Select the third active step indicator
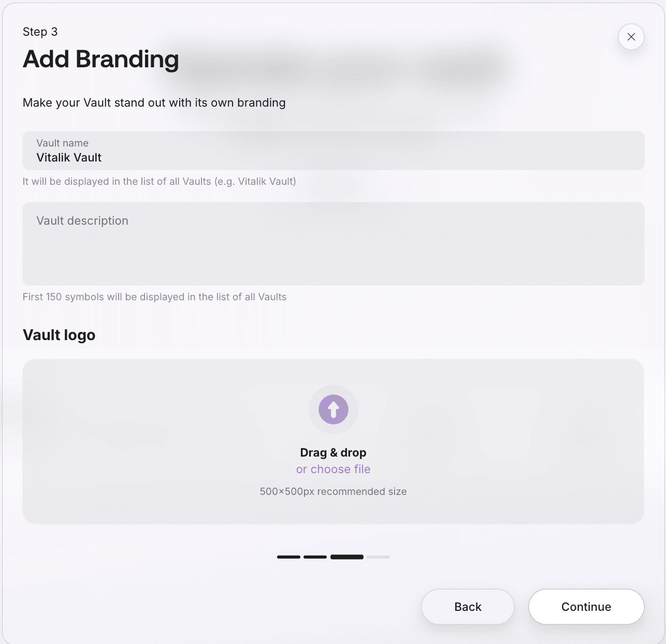Image resolution: width=666 pixels, height=644 pixels. (346, 557)
